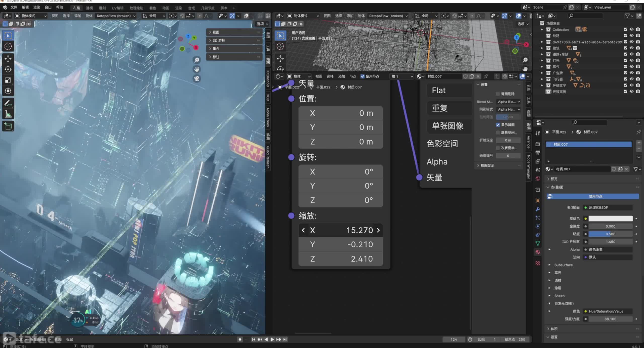Open the World properties tab
The height and width of the screenshot is (348, 644).
tap(538, 179)
